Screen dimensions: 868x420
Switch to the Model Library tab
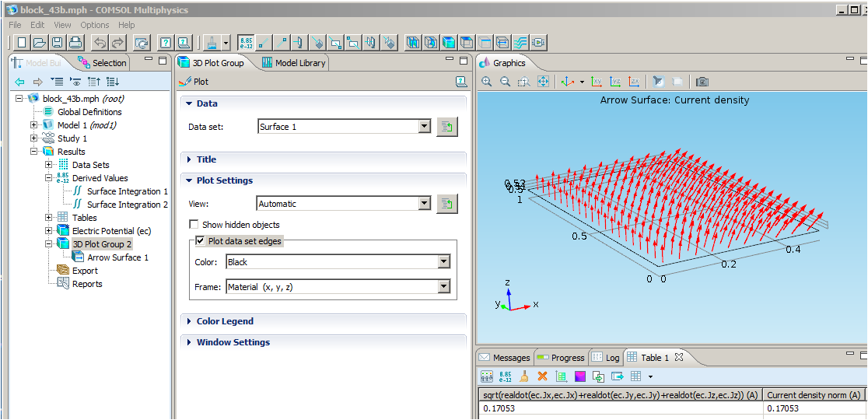(294, 63)
